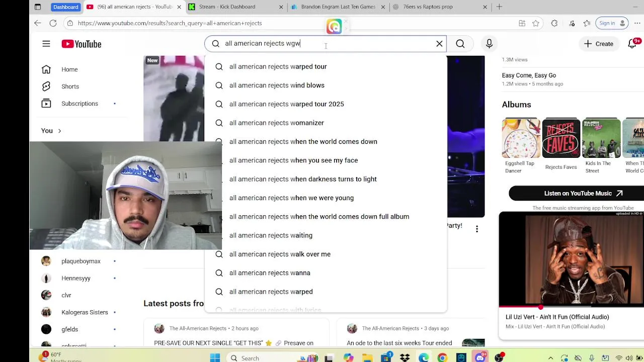Click browser Sign in button
Viewport: 644px width, 362px height.
(612, 23)
